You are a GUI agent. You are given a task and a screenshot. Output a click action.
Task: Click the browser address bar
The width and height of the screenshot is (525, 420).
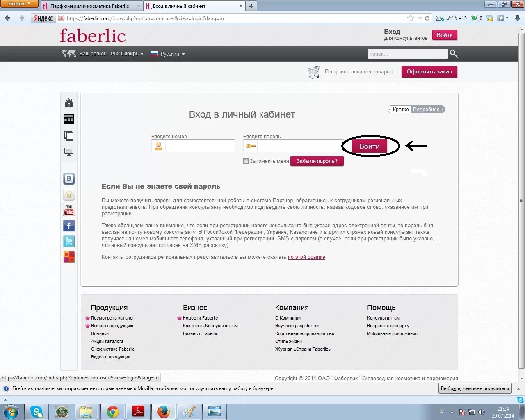[235, 18]
